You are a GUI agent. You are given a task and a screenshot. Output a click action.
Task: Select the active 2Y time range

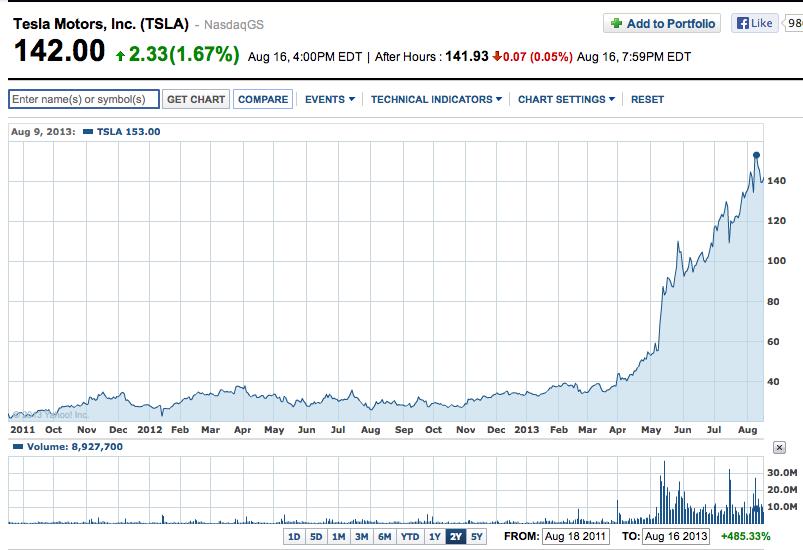(x=456, y=537)
